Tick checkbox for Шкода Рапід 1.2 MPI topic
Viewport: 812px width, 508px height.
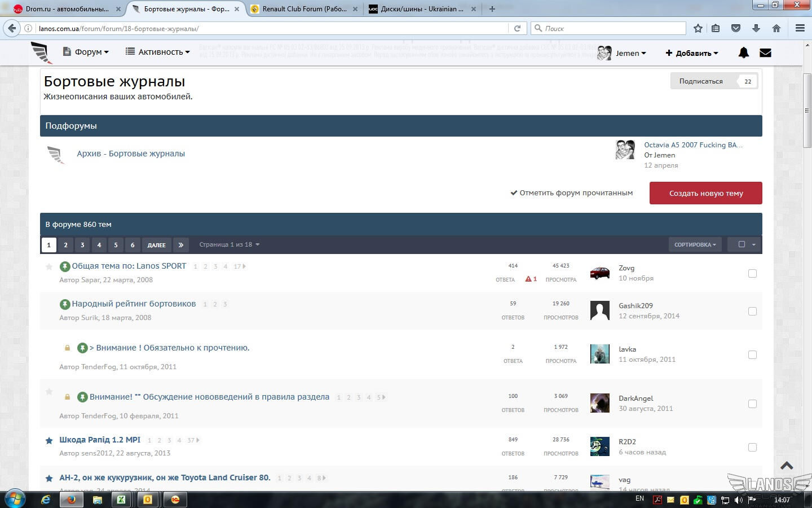(752, 448)
